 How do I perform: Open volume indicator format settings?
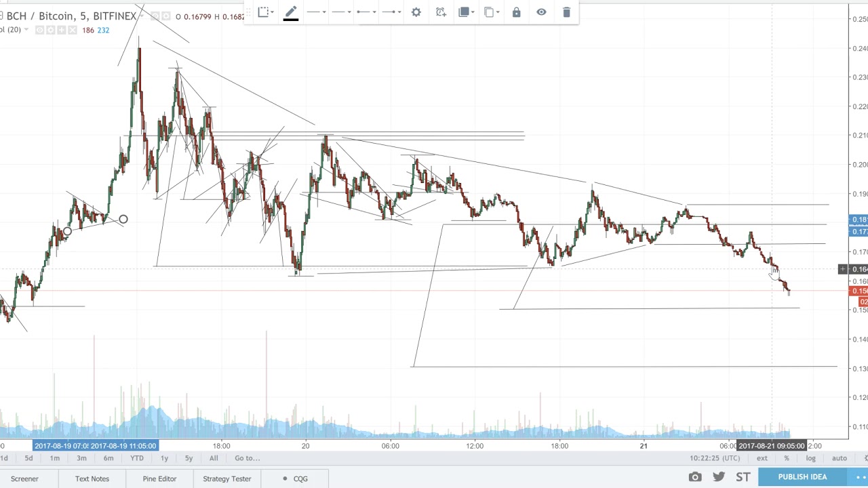point(50,30)
